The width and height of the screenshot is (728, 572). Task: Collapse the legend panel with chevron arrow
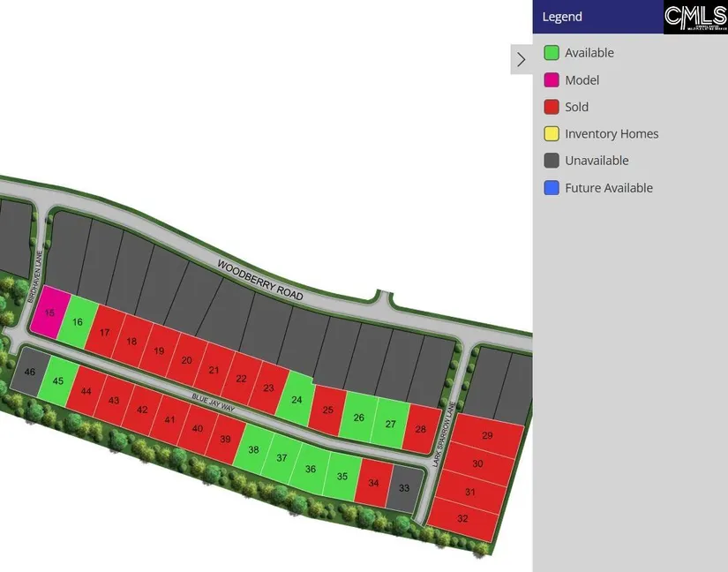pos(521,60)
